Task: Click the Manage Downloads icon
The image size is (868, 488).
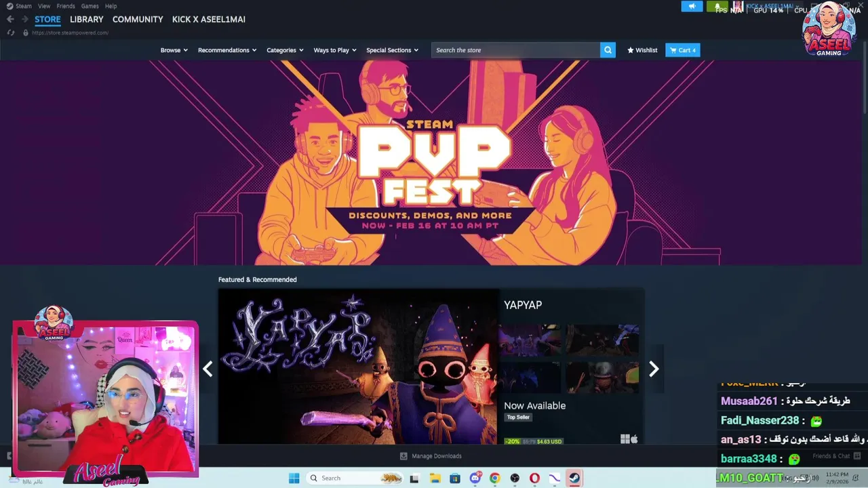Action: pyautogui.click(x=403, y=456)
